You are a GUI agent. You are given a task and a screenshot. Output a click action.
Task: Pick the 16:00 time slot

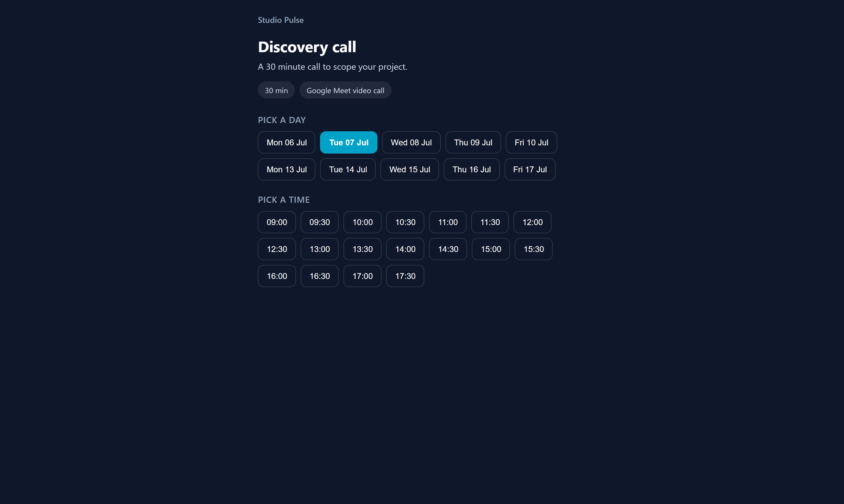point(277,276)
